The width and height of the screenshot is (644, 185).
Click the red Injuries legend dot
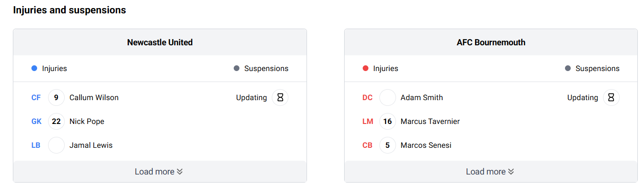pos(366,68)
